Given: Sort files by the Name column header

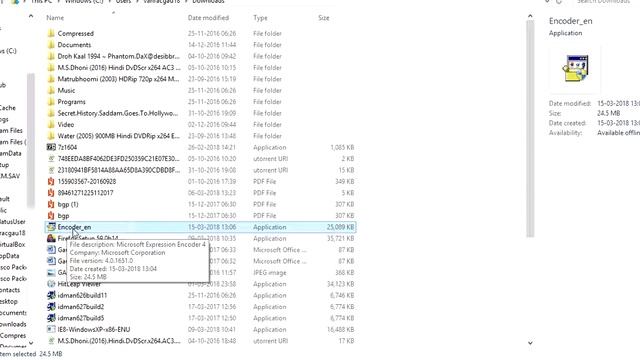Looking at the screenshot, I should coord(55,18).
